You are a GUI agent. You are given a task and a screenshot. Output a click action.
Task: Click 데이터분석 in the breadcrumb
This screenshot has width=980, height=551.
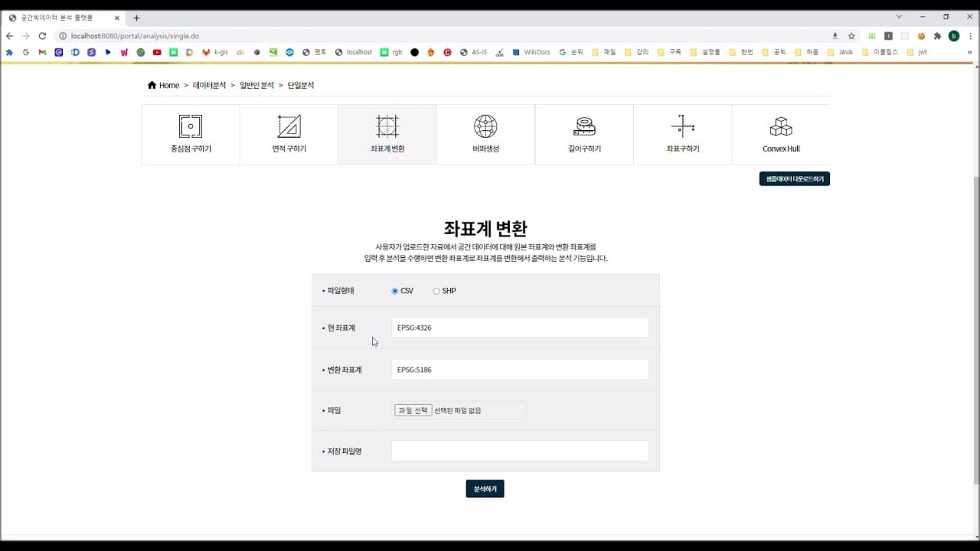tap(209, 85)
